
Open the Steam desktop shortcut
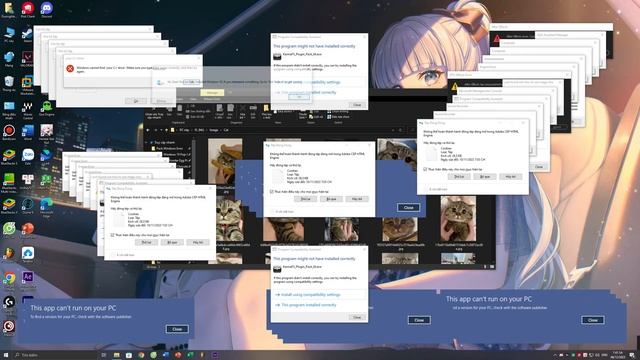28,33
